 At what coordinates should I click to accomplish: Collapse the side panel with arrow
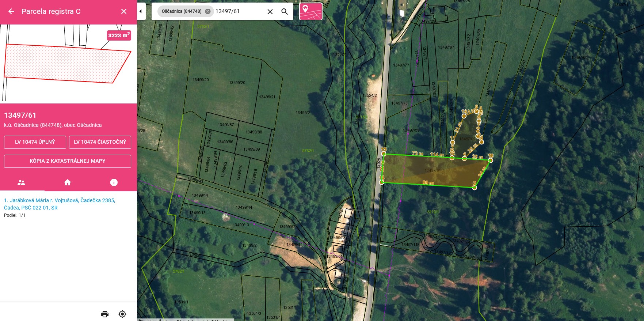click(141, 11)
